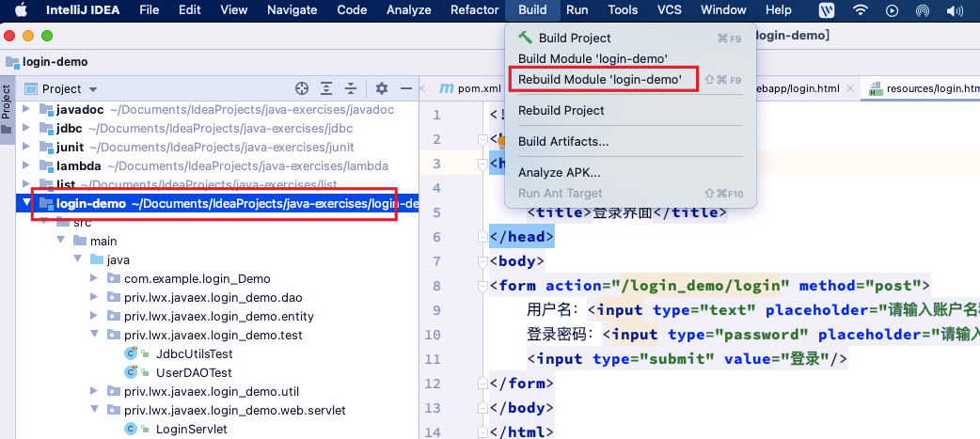Hide the Project panel with the minus icon
980x439 pixels.
406,88
